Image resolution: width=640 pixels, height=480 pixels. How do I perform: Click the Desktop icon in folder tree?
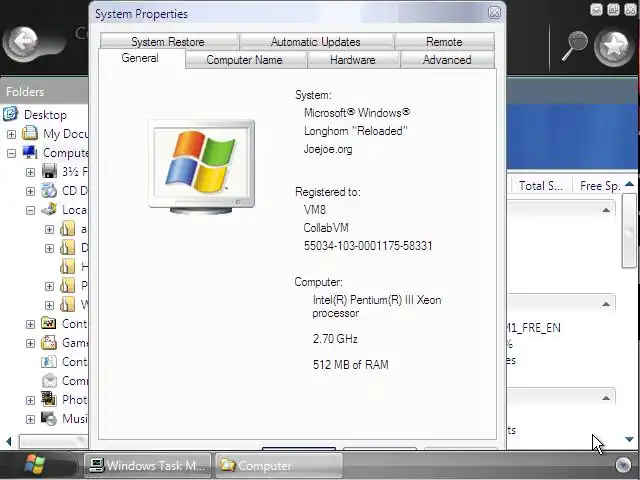(x=11, y=114)
